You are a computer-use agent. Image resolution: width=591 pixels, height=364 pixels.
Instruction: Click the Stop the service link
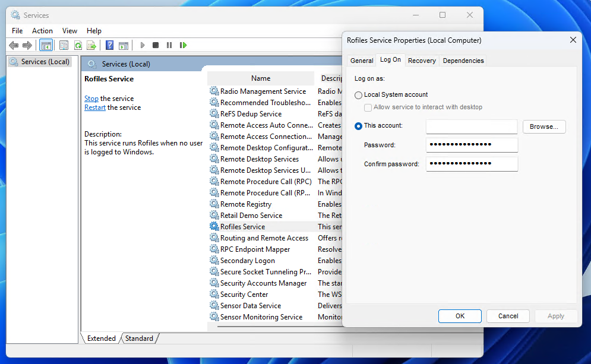click(x=91, y=99)
